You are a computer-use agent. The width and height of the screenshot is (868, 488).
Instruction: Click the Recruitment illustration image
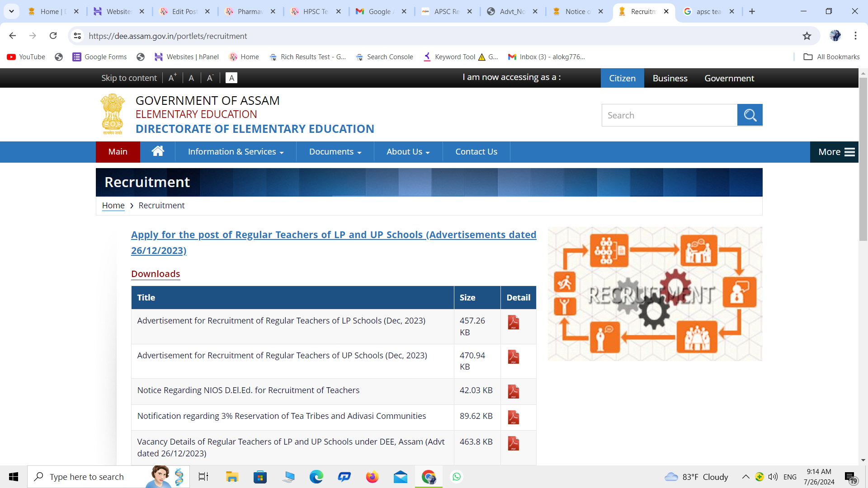coord(655,294)
